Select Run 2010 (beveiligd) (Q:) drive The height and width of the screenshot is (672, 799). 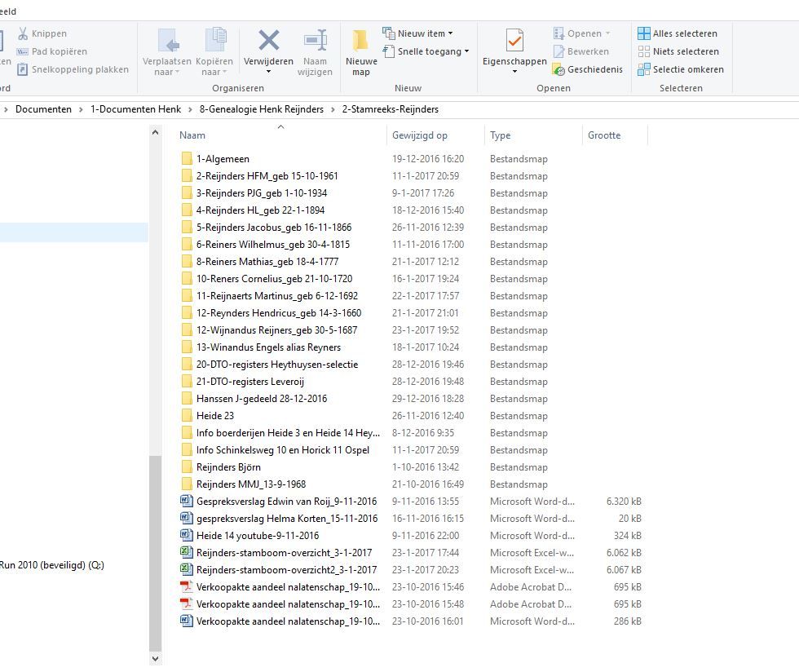coord(51,565)
